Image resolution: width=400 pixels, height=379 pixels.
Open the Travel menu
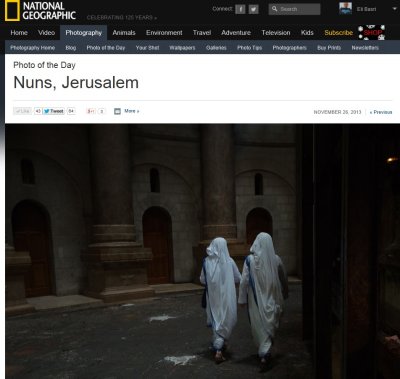tap(202, 33)
